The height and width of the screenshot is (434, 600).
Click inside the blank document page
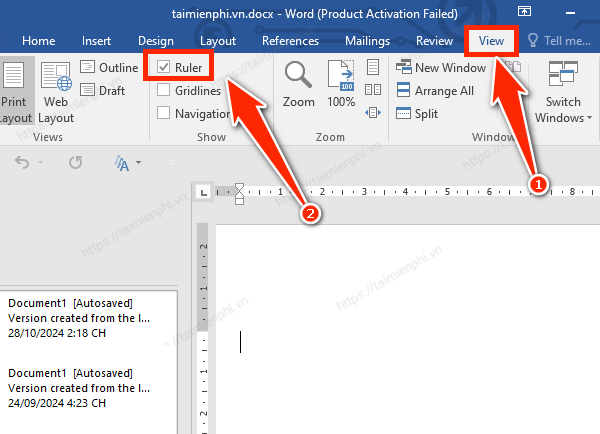pos(408,329)
